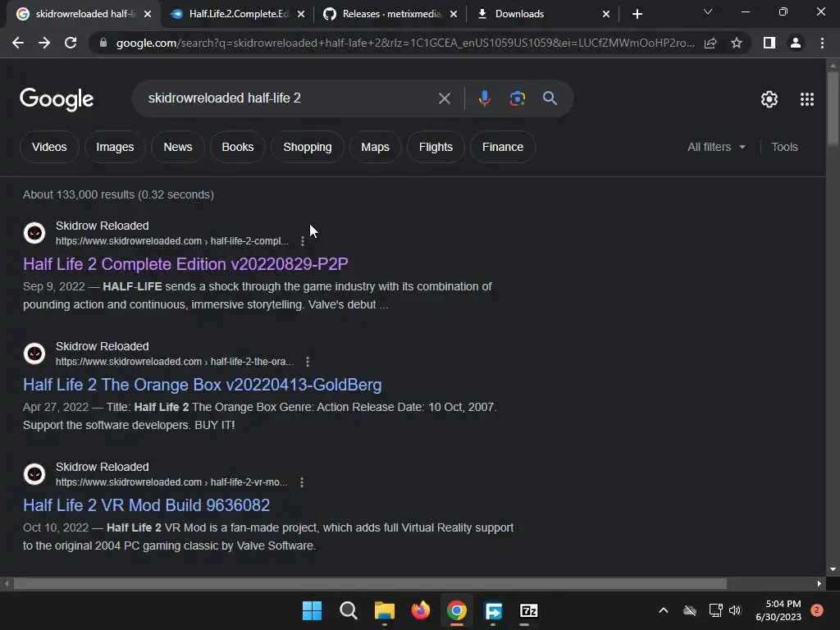840x630 pixels.
Task: Click Skidrow Reloaded favicon of Complete Edition result
Action: pos(34,233)
